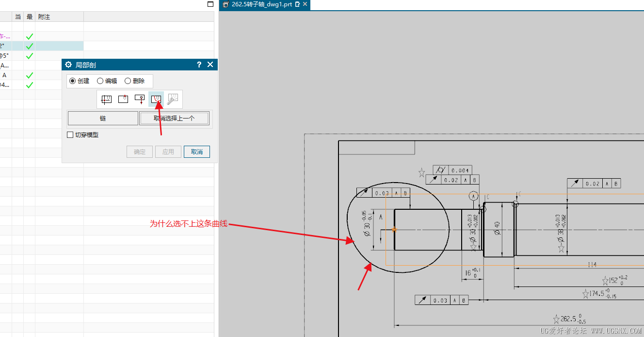Close the 局部剖 dialog with X
The width and height of the screenshot is (644, 337).
click(210, 65)
